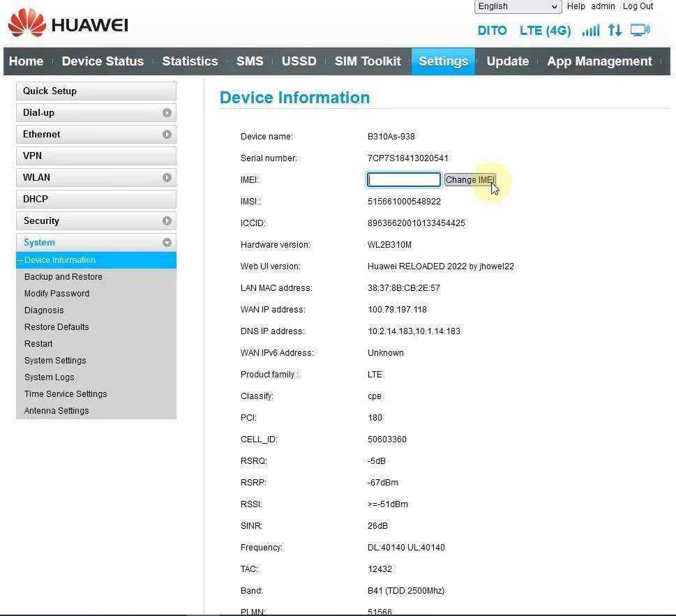This screenshot has width=676, height=616.
Task: Select Device Information in System menu
Action: tap(96, 260)
